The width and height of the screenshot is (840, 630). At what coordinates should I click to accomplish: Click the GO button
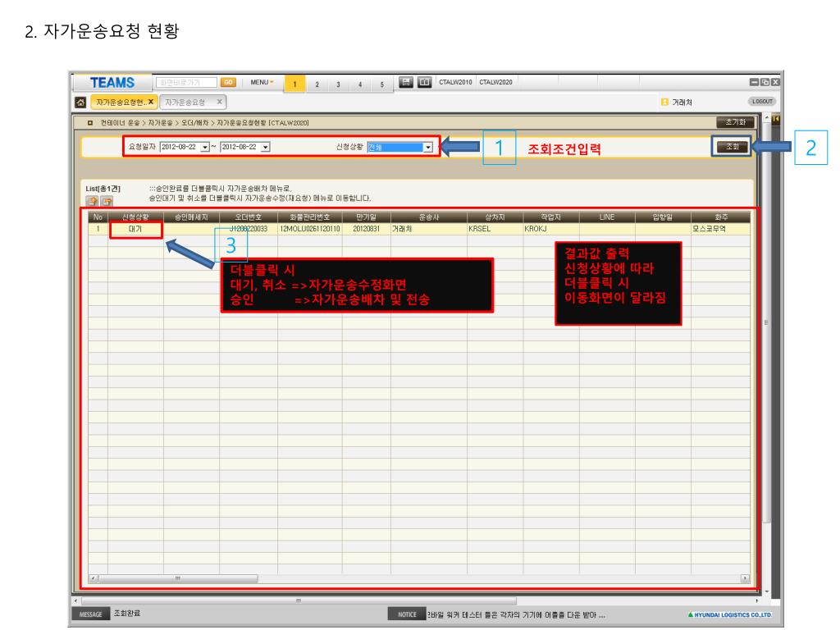tap(228, 82)
